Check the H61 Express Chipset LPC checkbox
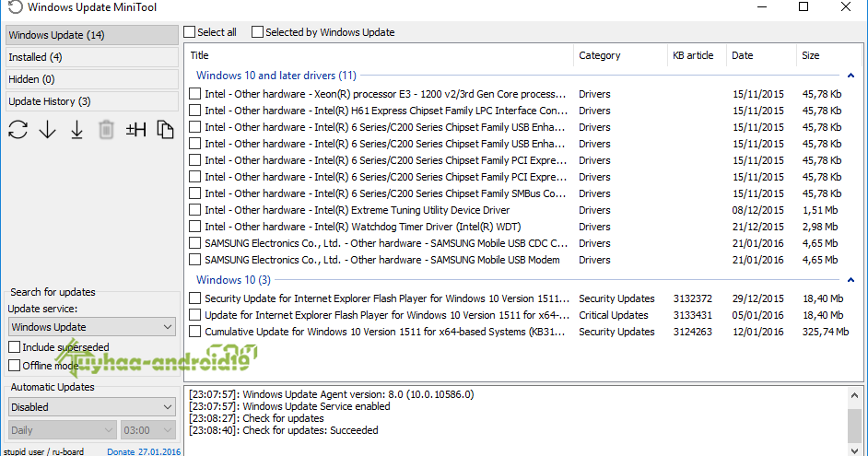Viewport: 868px width, 456px height. (194, 111)
